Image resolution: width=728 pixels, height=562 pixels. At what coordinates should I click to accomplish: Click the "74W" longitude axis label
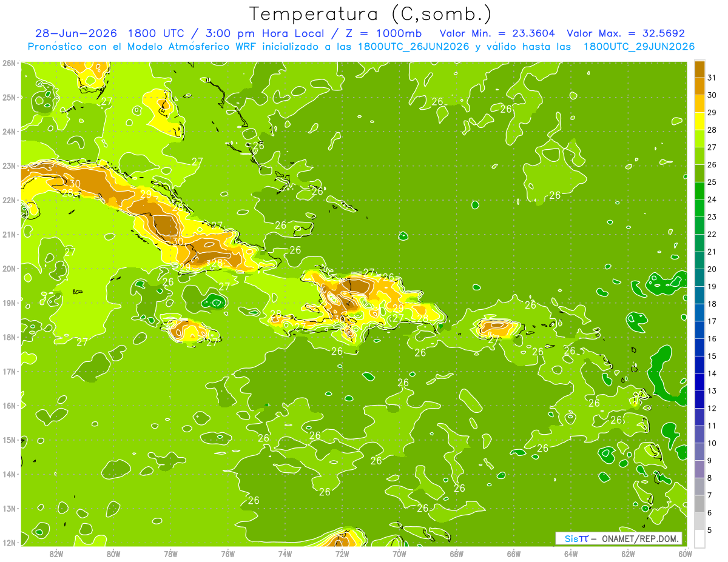pos(285,554)
